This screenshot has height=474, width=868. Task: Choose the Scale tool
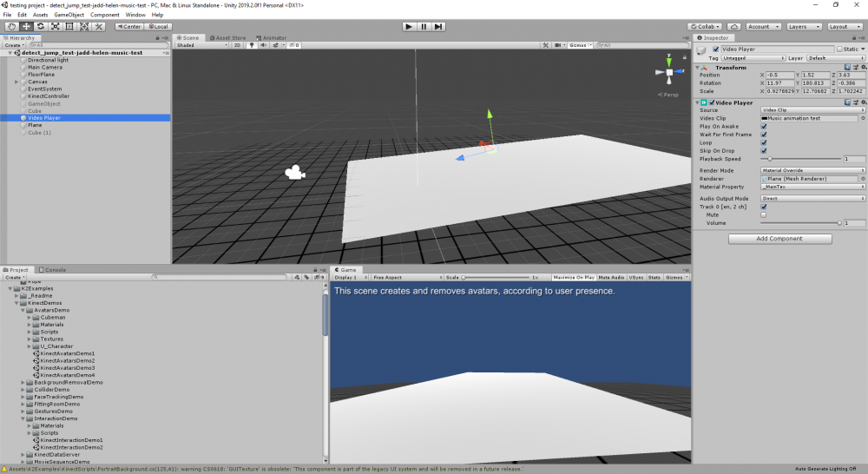[x=55, y=27]
